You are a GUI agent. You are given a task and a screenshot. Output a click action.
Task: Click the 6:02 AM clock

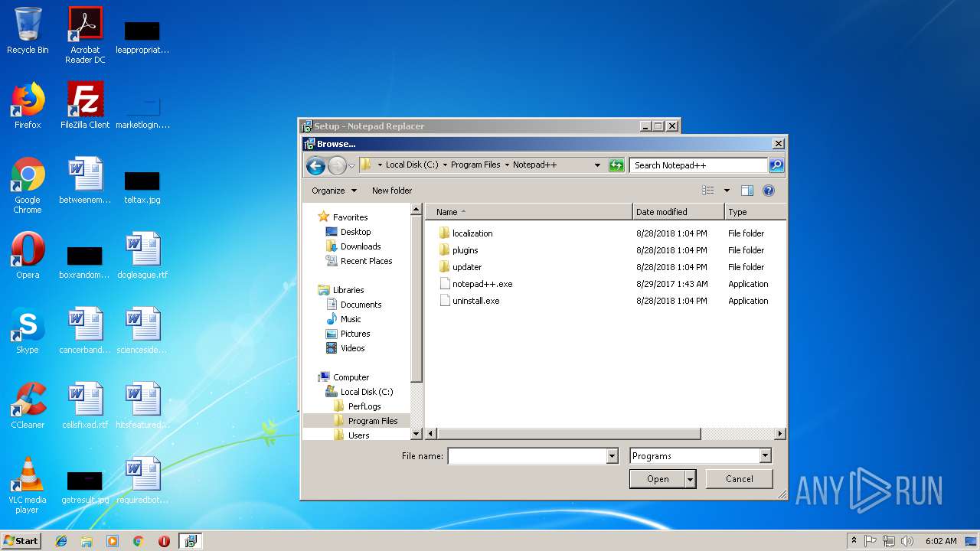click(941, 541)
